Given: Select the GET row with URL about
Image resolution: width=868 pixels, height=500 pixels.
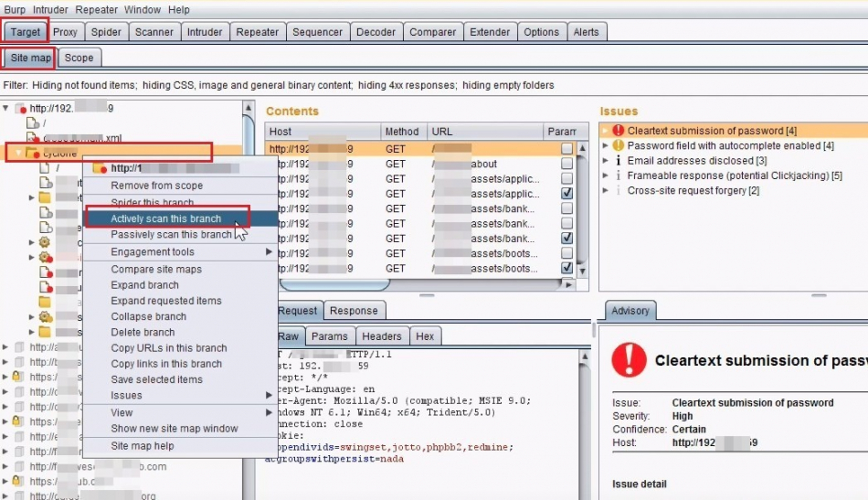Looking at the screenshot, I should 420,164.
